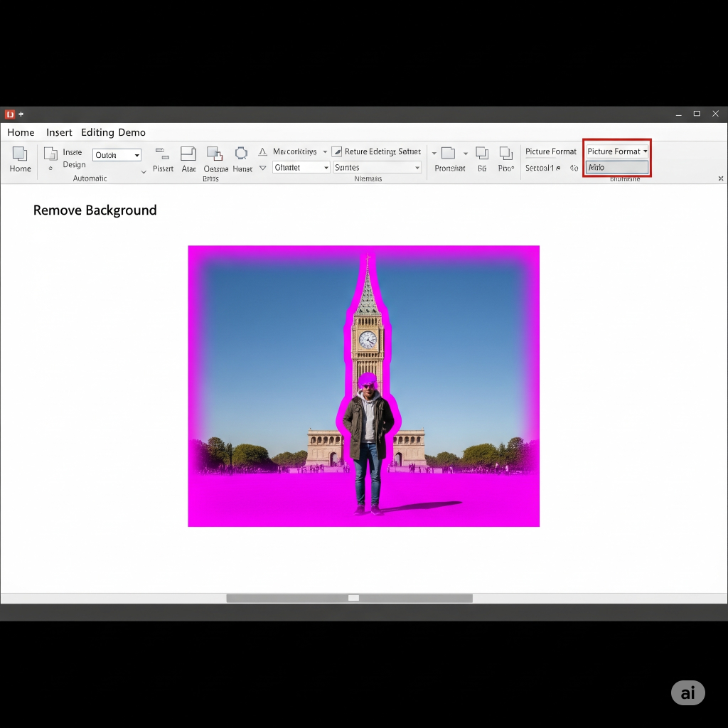Click the Pronsitat icon
Viewport: 728px width, 728px height.
tap(448, 154)
